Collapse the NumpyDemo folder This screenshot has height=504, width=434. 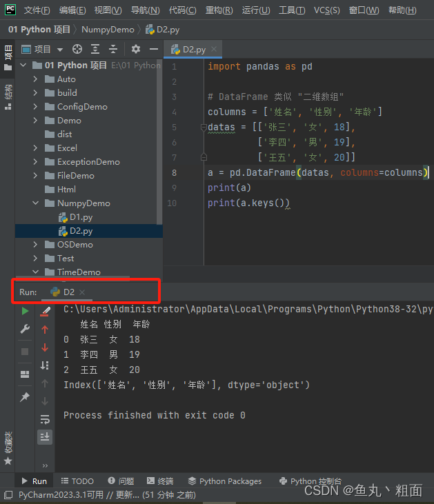35,203
